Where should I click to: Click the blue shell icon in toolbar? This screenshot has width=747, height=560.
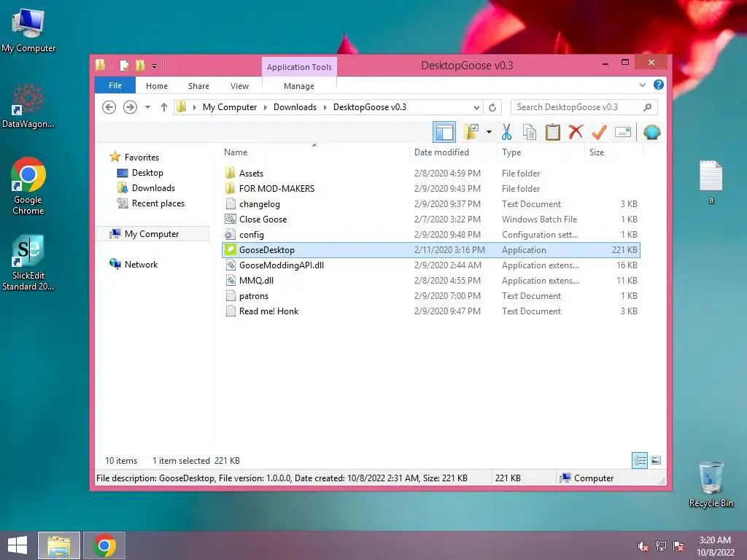point(651,133)
